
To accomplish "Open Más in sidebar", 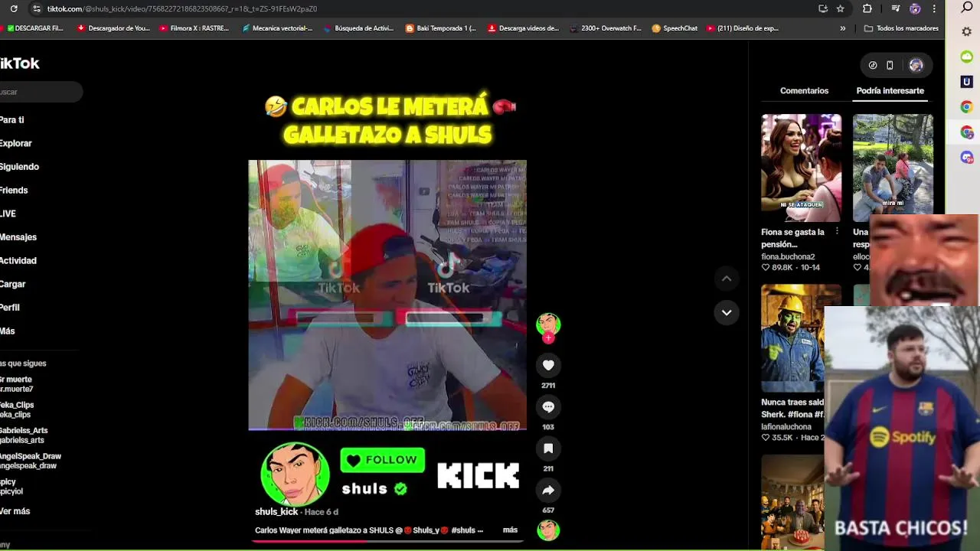I will tap(8, 331).
